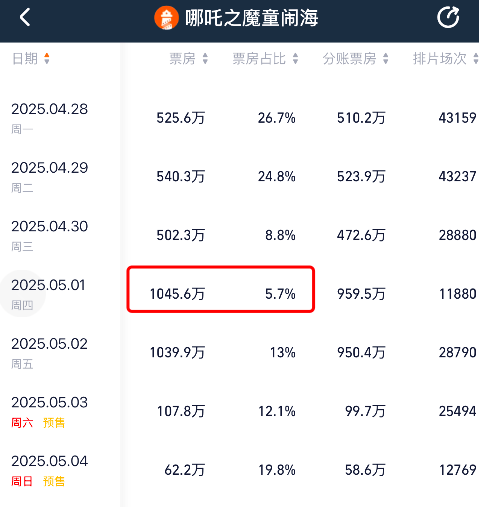Toggle sort arrows next to 票房
Image resolution: width=480 pixels, height=507 pixels.
205,59
